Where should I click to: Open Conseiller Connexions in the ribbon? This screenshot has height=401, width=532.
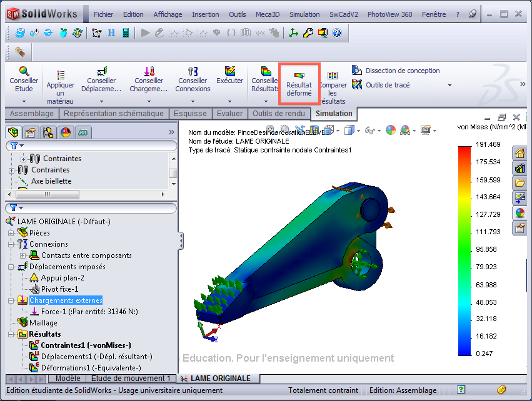point(193,80)
